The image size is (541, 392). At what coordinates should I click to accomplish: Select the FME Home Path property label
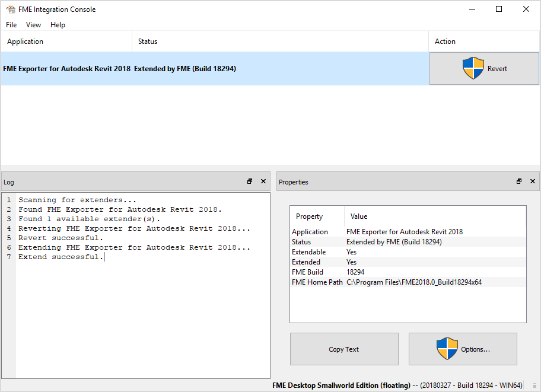coord(317,282)
